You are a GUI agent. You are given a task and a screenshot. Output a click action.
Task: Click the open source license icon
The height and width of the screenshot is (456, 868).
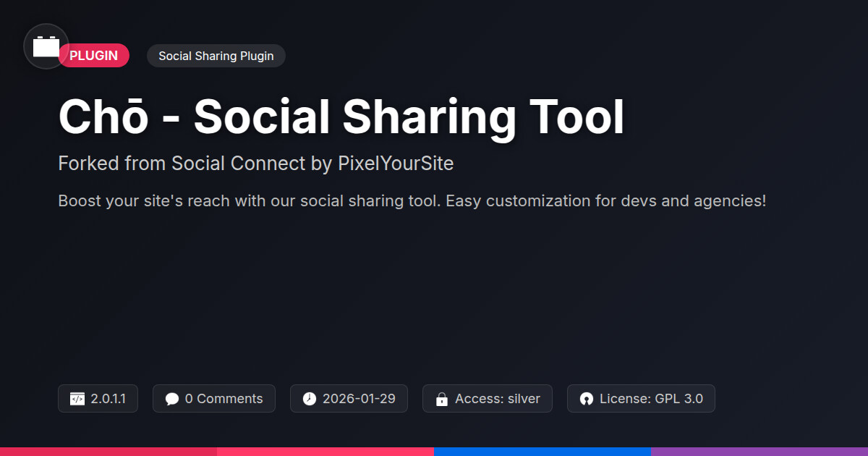click(x=586, y=399)
